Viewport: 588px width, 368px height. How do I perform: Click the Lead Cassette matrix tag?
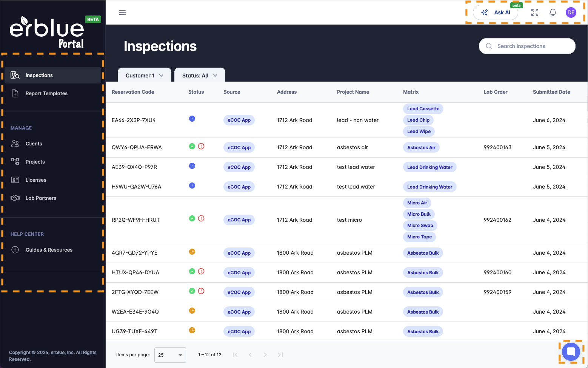point(423,109)
